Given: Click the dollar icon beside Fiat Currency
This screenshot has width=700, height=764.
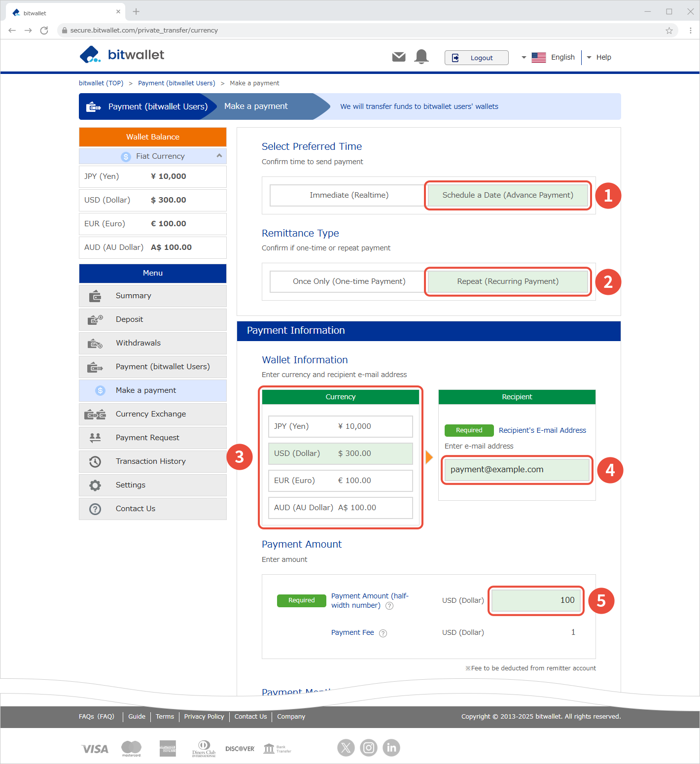Looking at the screenshot, I should click(x=126, y=156).
